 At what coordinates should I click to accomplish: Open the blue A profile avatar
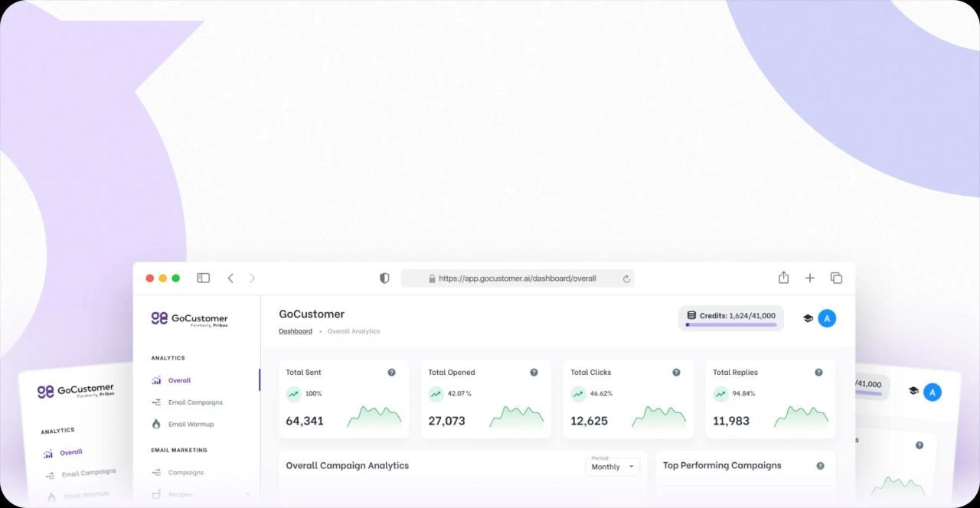[827, 318]
